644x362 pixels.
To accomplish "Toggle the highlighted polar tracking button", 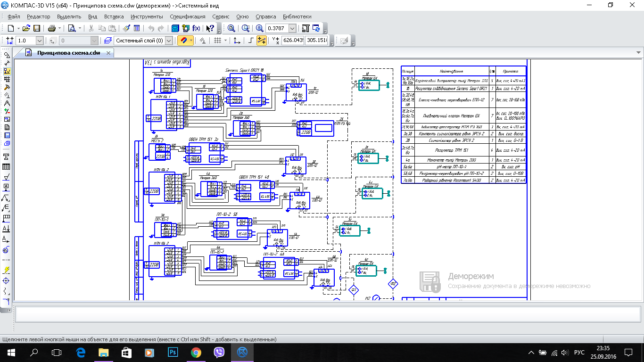I will (x=262, y=41).
